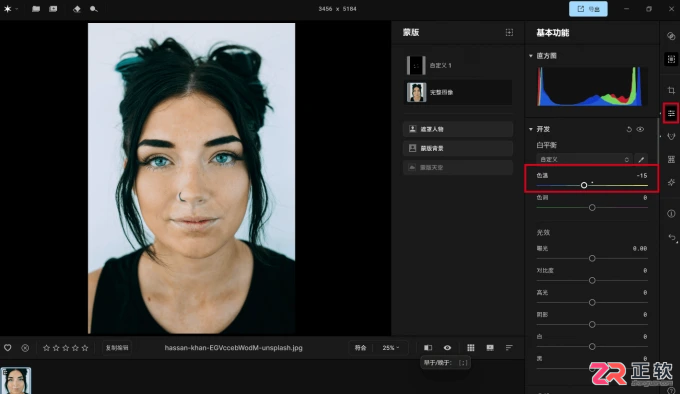Open folder icon in top toolbar

36,9
